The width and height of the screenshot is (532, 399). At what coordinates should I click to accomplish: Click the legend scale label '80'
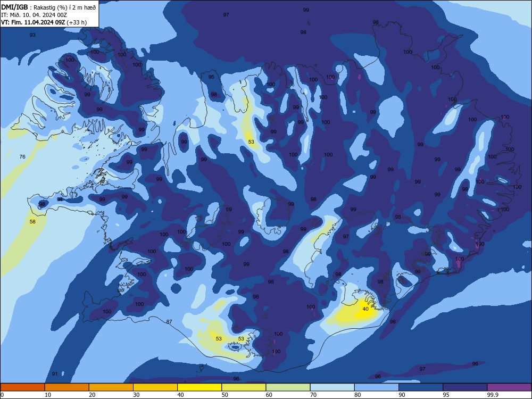point(358,395)
